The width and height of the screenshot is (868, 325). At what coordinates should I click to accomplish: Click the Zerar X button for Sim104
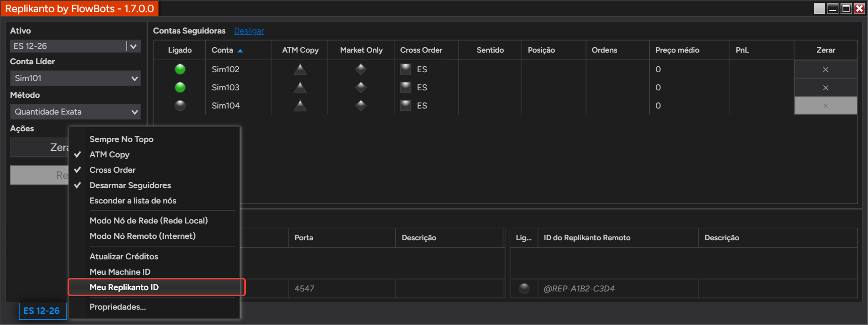click(x=826, y=106)
